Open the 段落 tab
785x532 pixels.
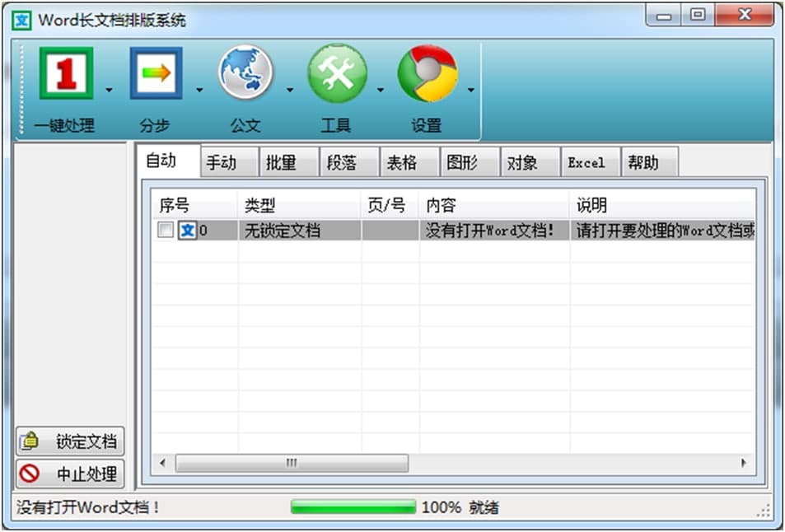click(x=349, y=162)
